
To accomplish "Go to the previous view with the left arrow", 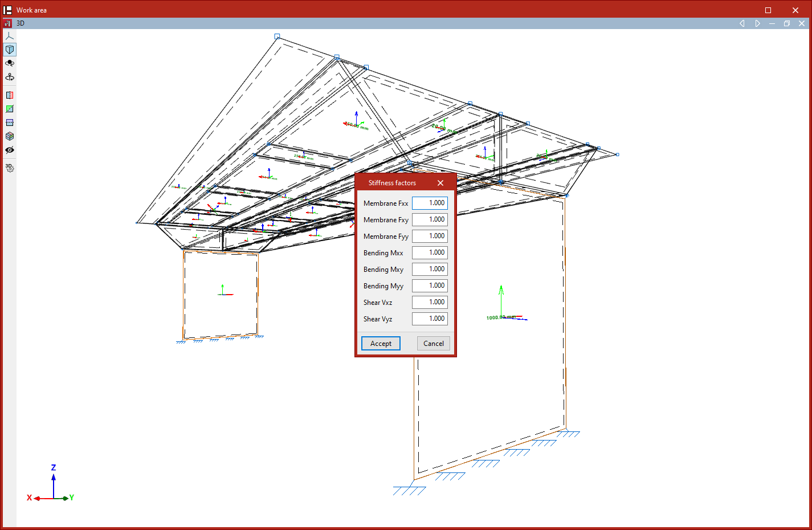I will tap(742, 23).
